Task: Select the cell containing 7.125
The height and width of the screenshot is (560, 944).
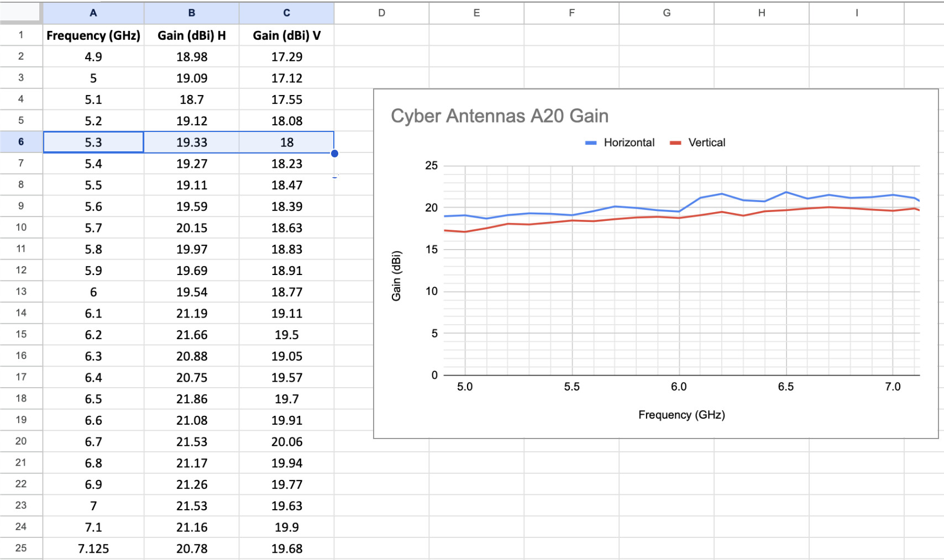Action: click(93, 548)
